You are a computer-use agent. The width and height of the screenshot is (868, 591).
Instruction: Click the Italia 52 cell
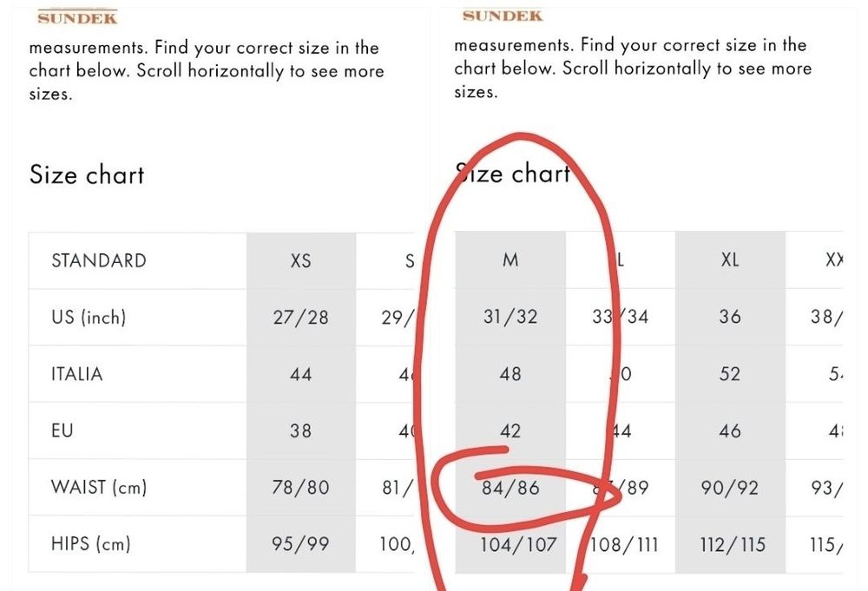coord(730,374)
